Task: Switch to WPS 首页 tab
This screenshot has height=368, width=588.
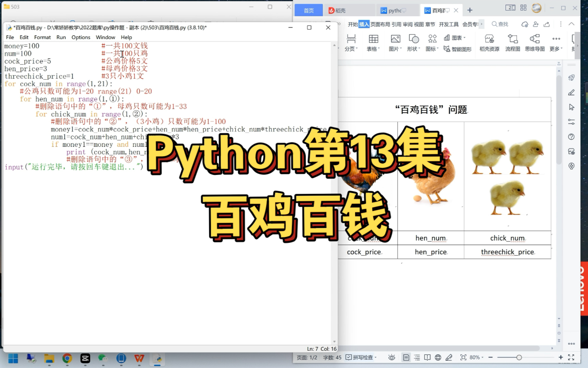Action: (308, 11)
